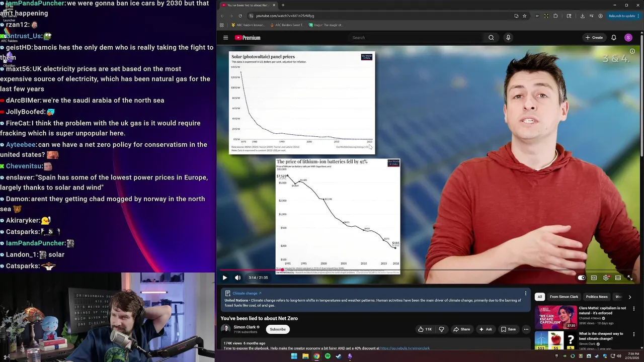Open the bookmarks apps grid icon
The width and height of the screenshot is (644, 362).
(222, 25)
